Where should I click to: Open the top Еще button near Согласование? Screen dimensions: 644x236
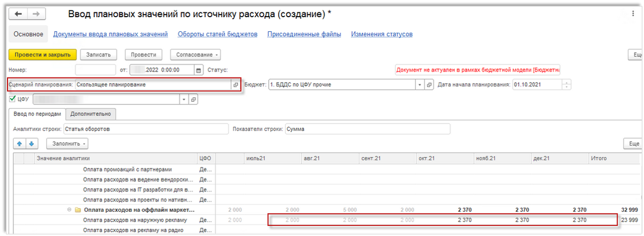(636, 54)
